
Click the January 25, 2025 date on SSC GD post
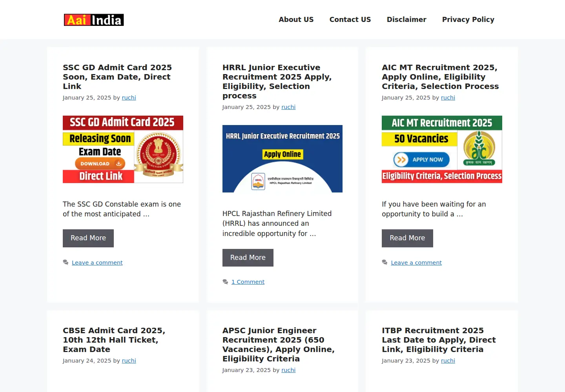coord(87,98)
